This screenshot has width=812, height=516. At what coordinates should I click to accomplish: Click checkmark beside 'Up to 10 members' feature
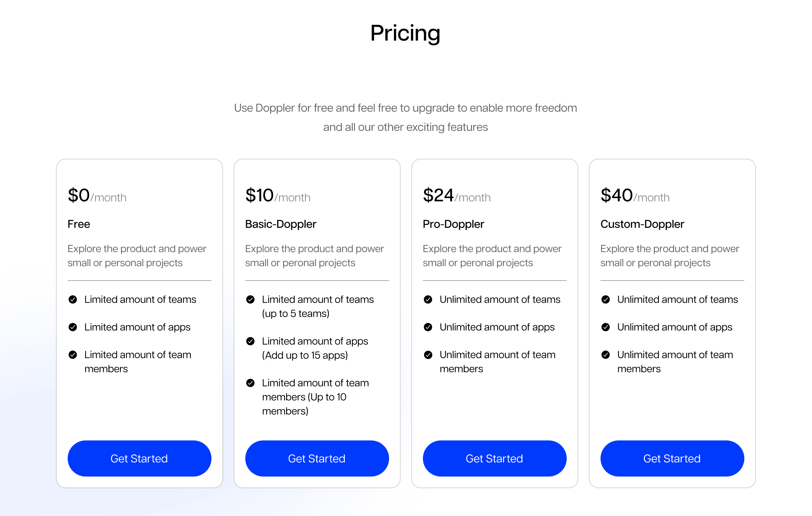[x=250, y=383]
